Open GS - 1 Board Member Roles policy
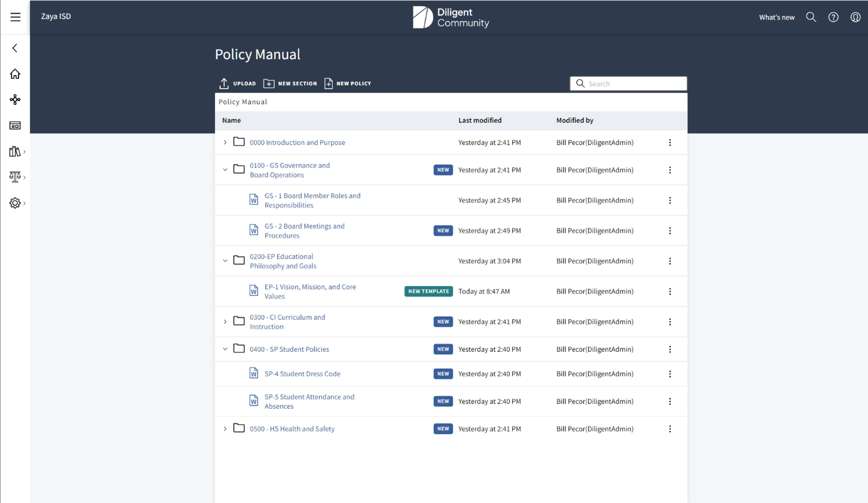This screenshot has width=868, height=503. click(312, 200)
